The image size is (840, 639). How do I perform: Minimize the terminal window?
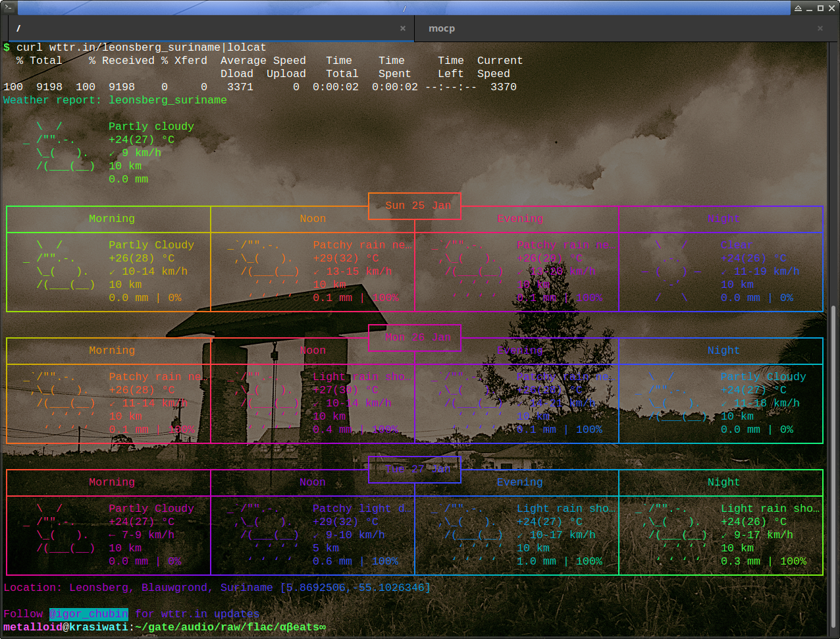pos(809,8)
